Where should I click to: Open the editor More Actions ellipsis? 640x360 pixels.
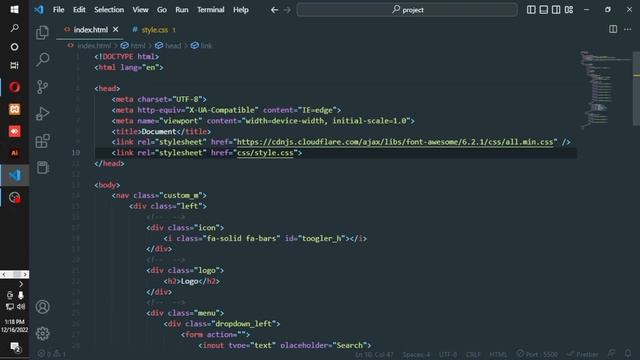(628, 29)
